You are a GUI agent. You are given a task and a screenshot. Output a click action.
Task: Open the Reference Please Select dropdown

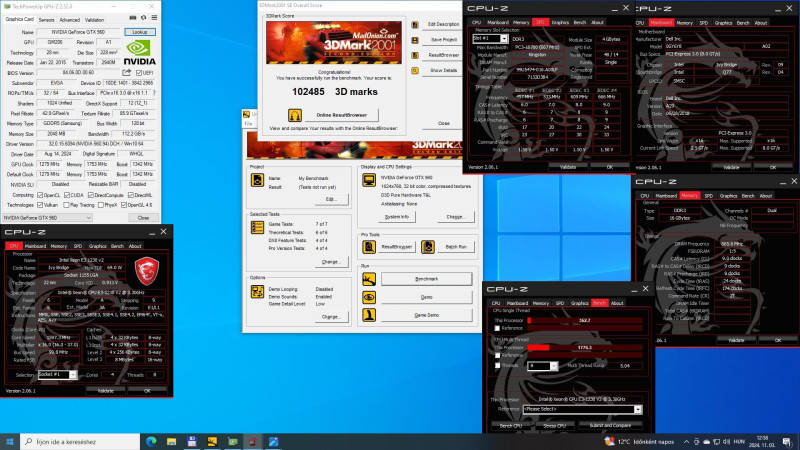582,409
